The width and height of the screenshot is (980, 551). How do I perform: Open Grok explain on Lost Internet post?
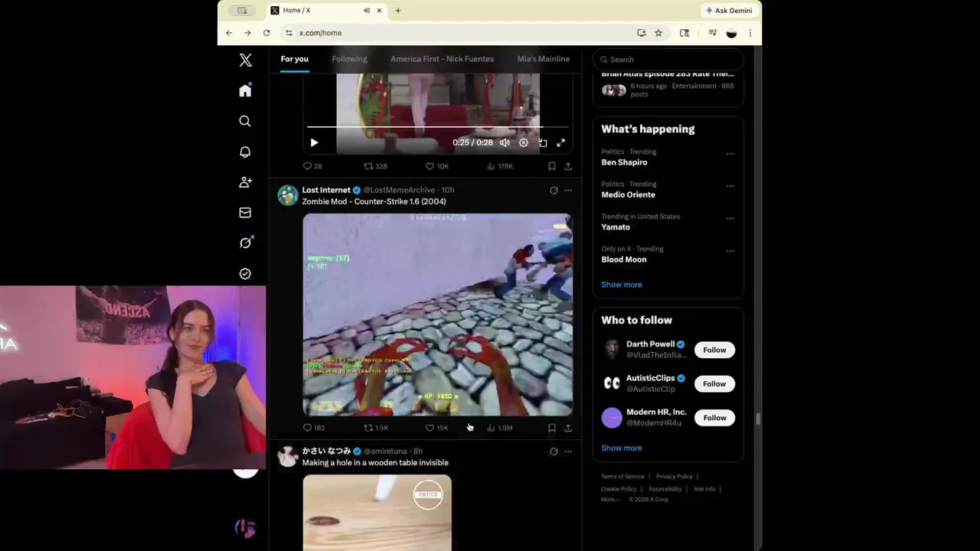pyautogui.click(x=554, y=190)
